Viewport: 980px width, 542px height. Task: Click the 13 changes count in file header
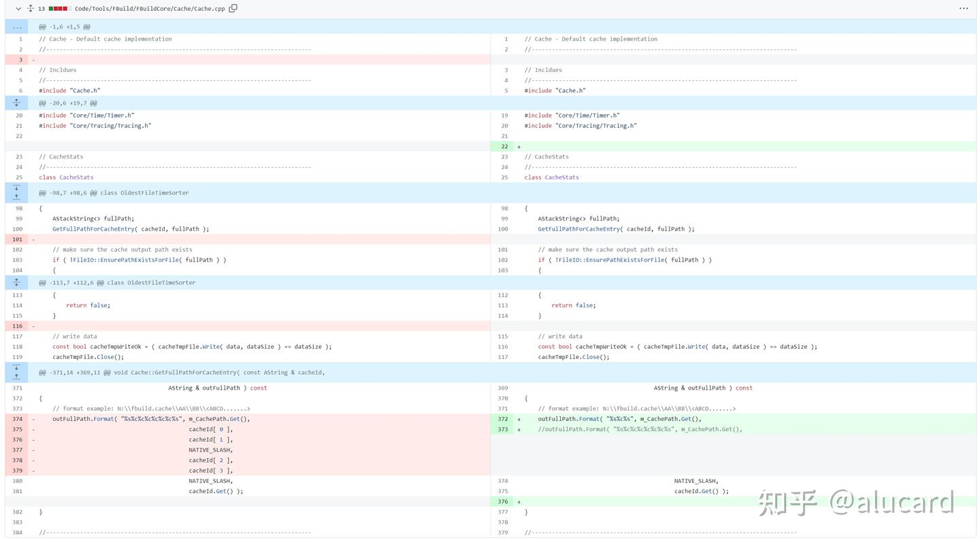42,9
